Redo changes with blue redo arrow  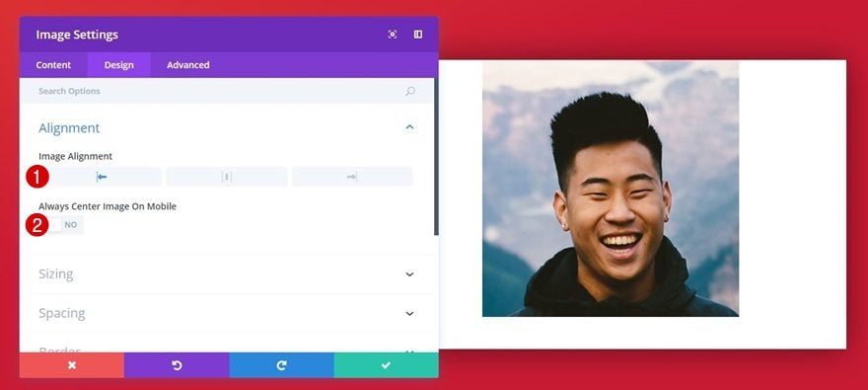281,365
